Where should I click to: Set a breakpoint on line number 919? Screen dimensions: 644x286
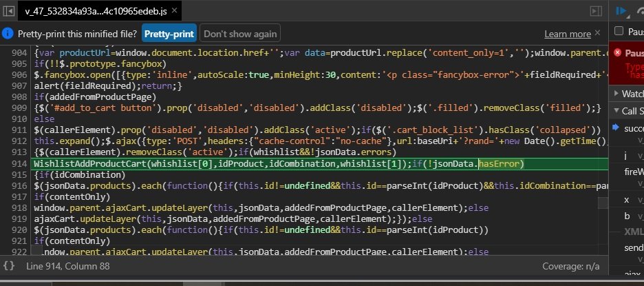tap(19, 218)
